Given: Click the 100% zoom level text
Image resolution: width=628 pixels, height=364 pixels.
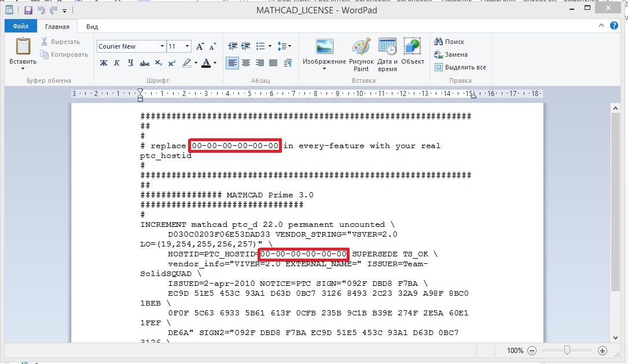Looking at the screenshot, I should point(515,351).
